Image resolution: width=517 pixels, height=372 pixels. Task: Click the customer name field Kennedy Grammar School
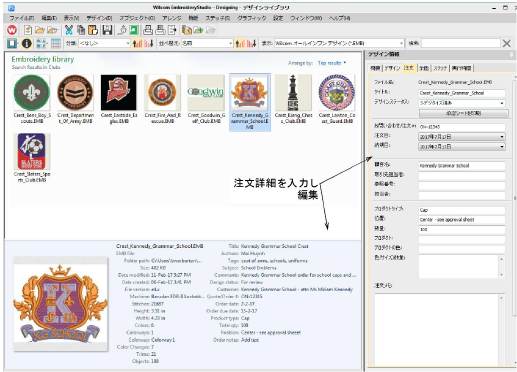tap(462, 166)
